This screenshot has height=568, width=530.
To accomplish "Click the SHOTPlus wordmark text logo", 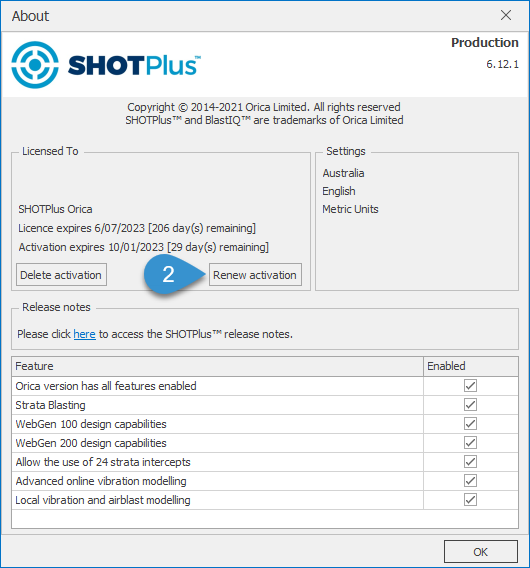I will 134,65.
